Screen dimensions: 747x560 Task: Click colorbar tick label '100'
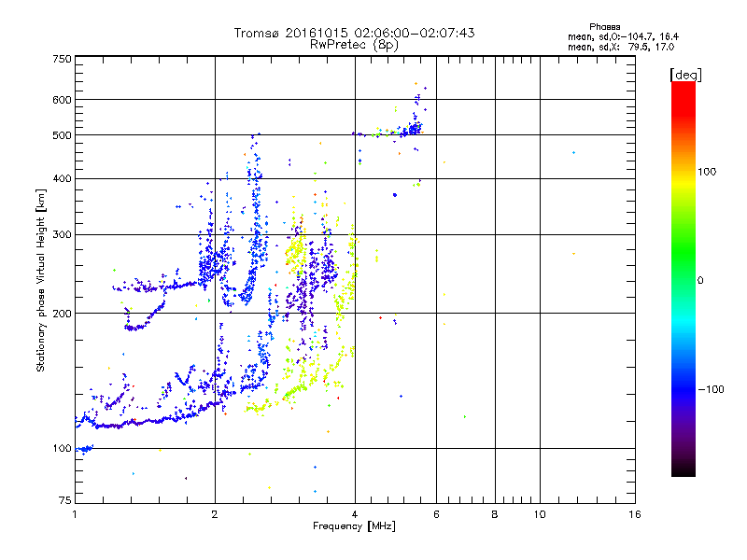(x=707, y=172)
